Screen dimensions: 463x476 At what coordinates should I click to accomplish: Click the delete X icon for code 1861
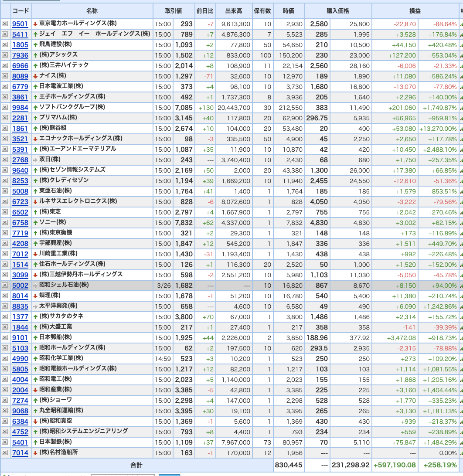click(x=4, y=129)
